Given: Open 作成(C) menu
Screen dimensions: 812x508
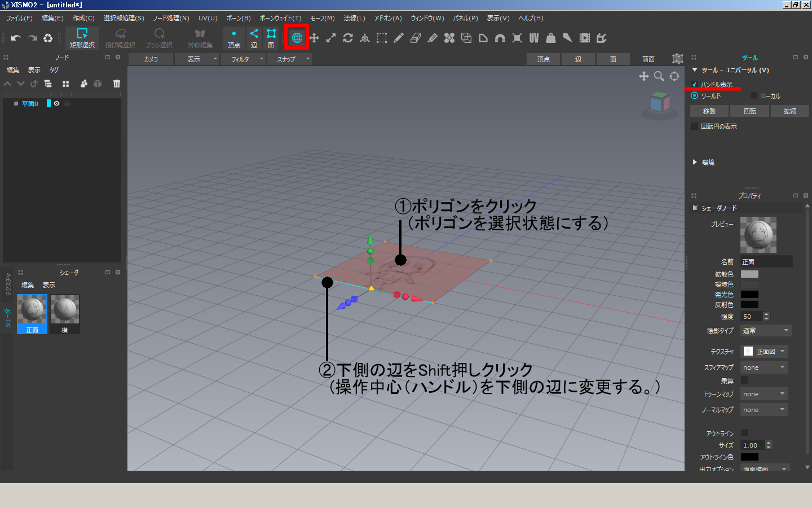Looking at the screenshot, I should [x=83, y=18].
